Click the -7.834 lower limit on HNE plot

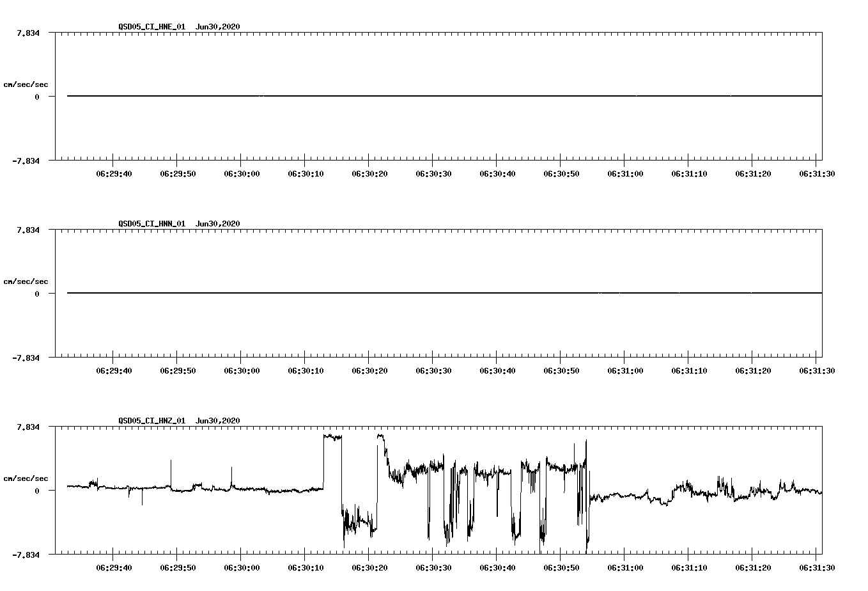click(26, 161)
